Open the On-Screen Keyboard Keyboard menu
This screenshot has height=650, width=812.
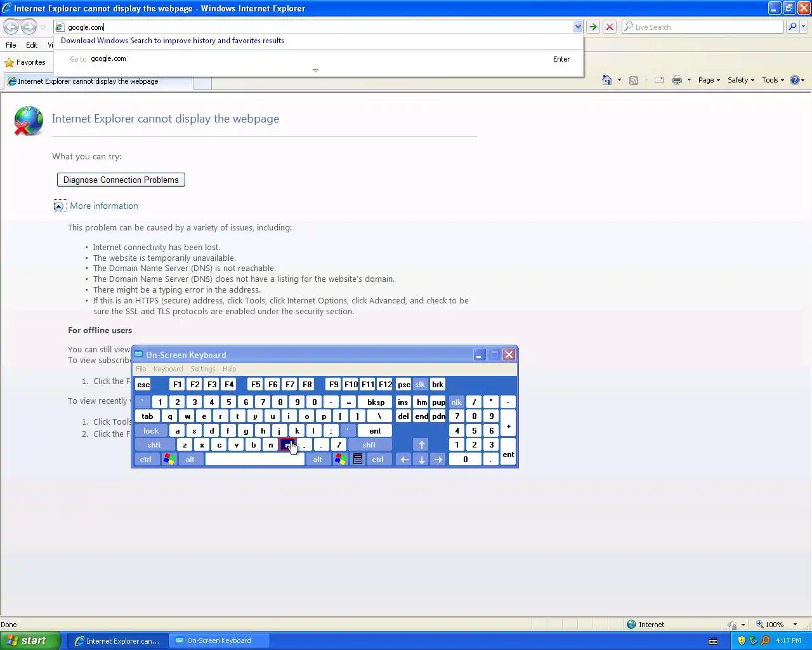[168, 369]
